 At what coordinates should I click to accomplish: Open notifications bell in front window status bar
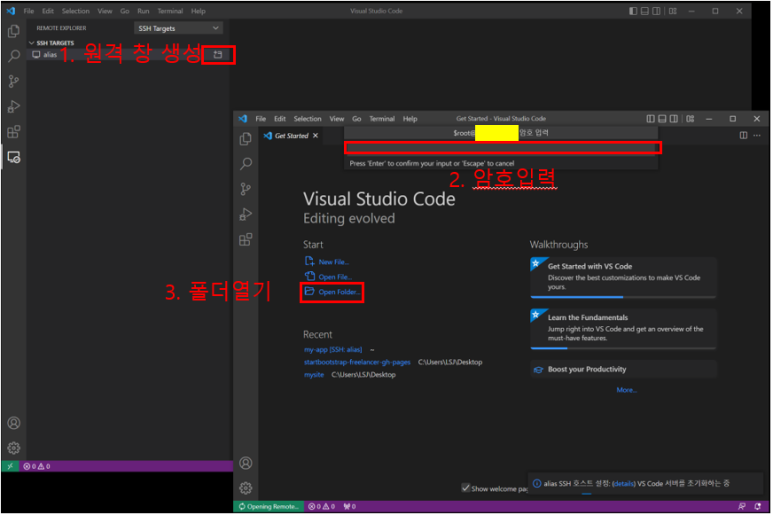(758, 506)
